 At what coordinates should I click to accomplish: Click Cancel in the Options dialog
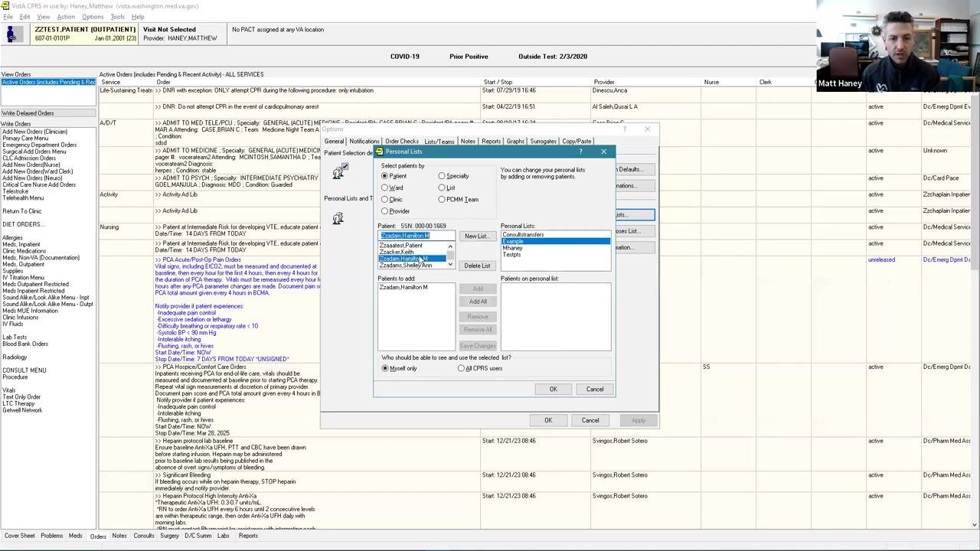coord(590,420)
